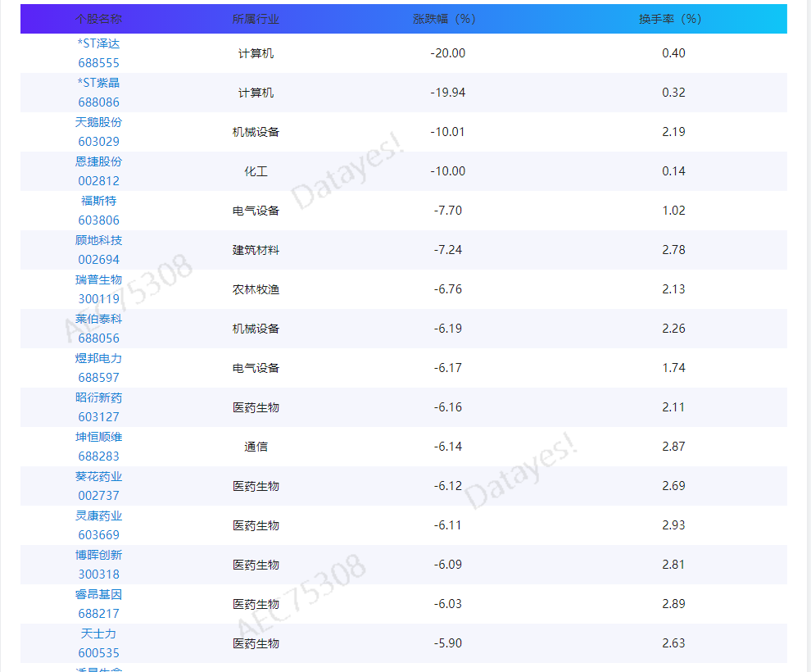Viewport: 811px width, 672px height.
Task: Select the 昭衍新药 stock link
Action: 99,397
